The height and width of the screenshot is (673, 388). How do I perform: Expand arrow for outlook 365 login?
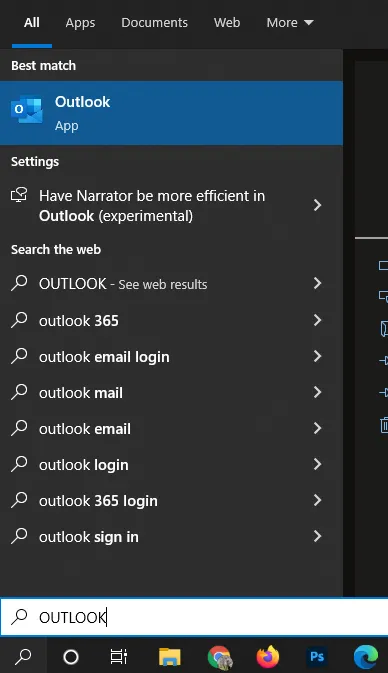(317, 500)
